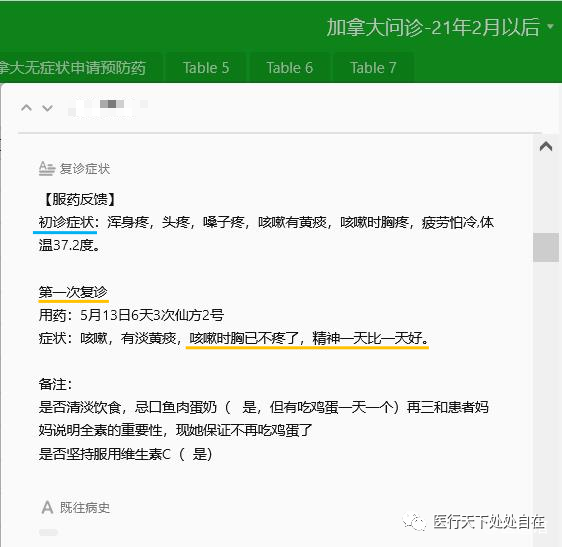The width and height of the screenshot is (562, 547).
Task: Click the line 是否坚持服用维生素C（是）
Action: coord(125,454)
